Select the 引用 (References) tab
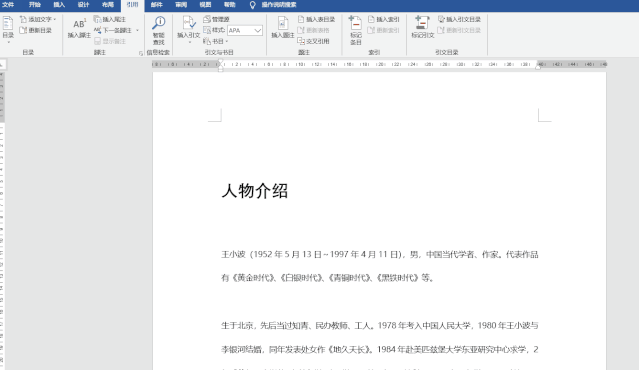 [x=132, y=5]
